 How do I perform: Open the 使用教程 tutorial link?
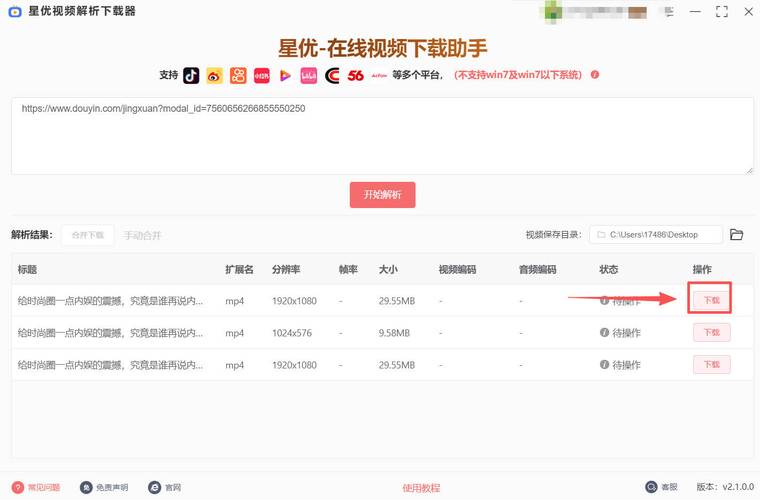click(x=421, y=488)
